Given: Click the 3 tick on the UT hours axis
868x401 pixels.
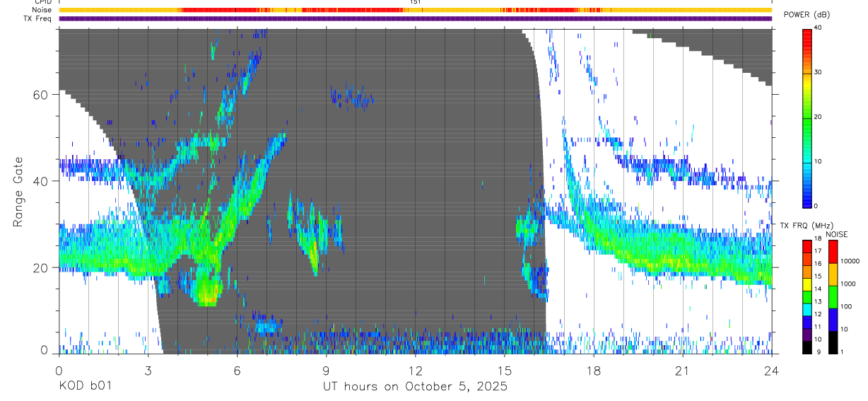Looking at the screenshot, I should pos(148,369).
